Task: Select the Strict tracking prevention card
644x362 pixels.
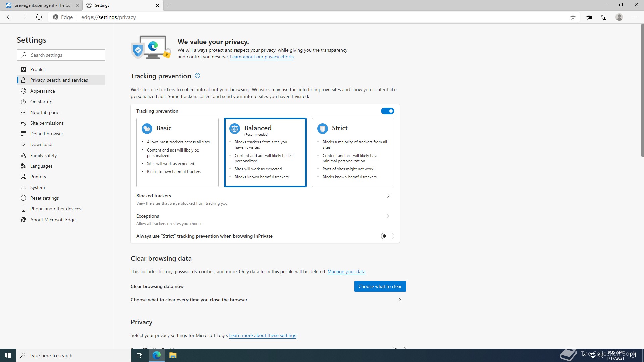Action: (353, 153)
